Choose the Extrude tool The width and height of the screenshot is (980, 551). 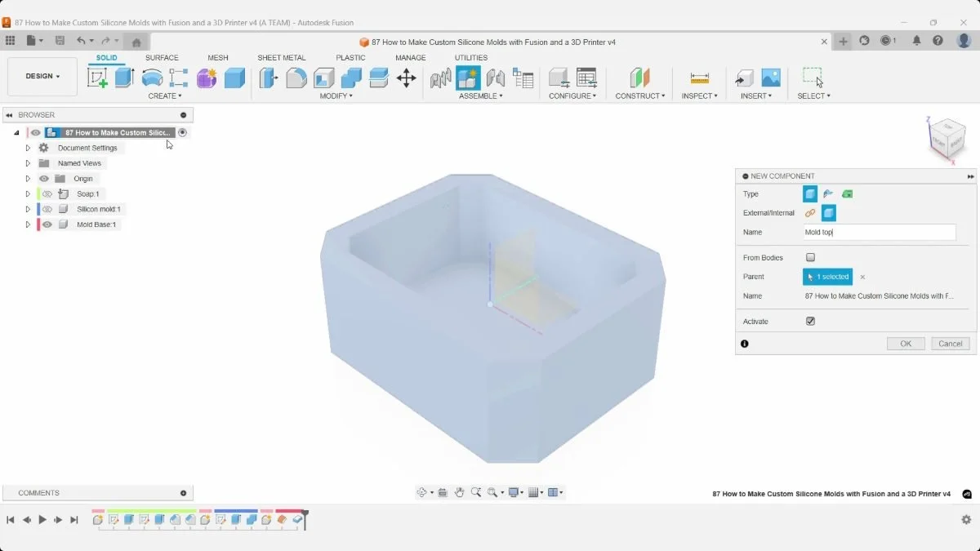(x=124, y=78)
